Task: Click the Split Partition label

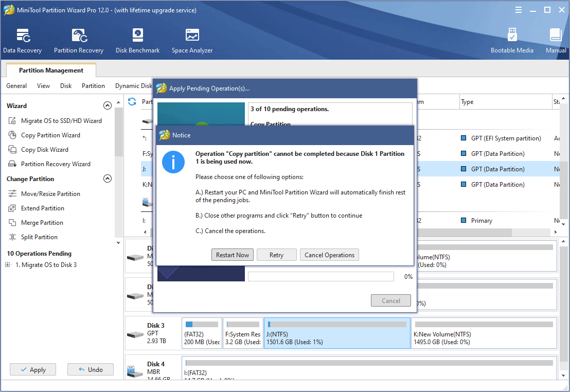Action: point(39,237)
